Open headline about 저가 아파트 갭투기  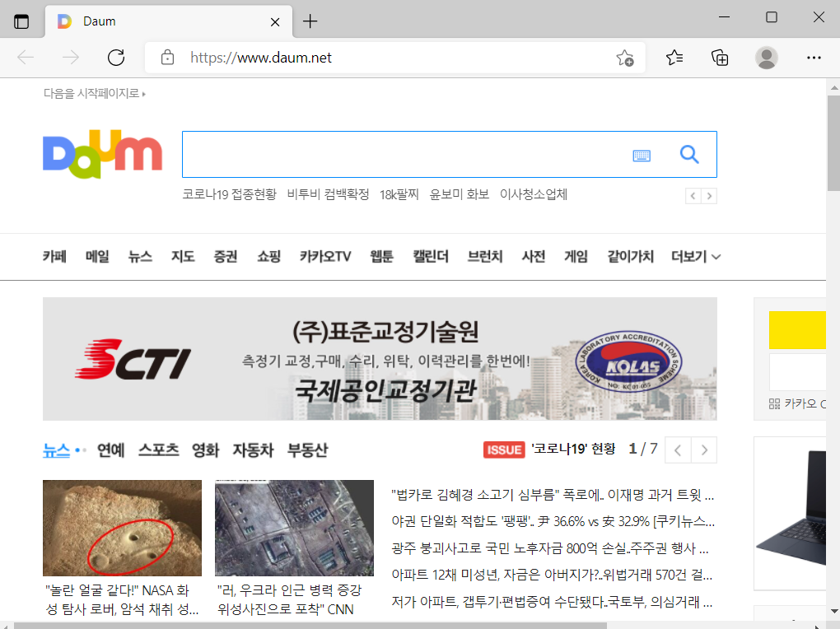pos(552,602)
